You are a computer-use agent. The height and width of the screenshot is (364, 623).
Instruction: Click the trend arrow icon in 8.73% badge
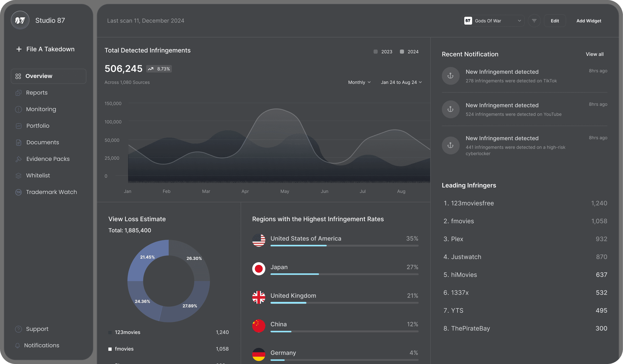pos(151,69)
